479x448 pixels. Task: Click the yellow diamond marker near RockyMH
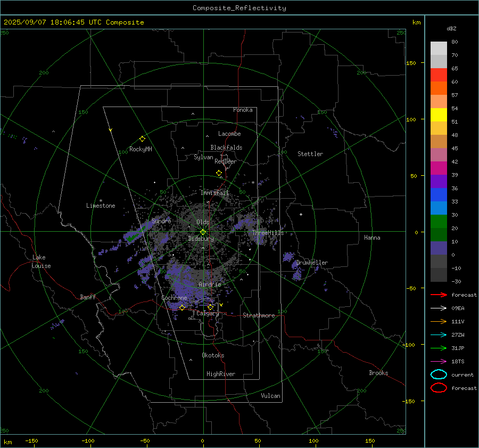142,139
